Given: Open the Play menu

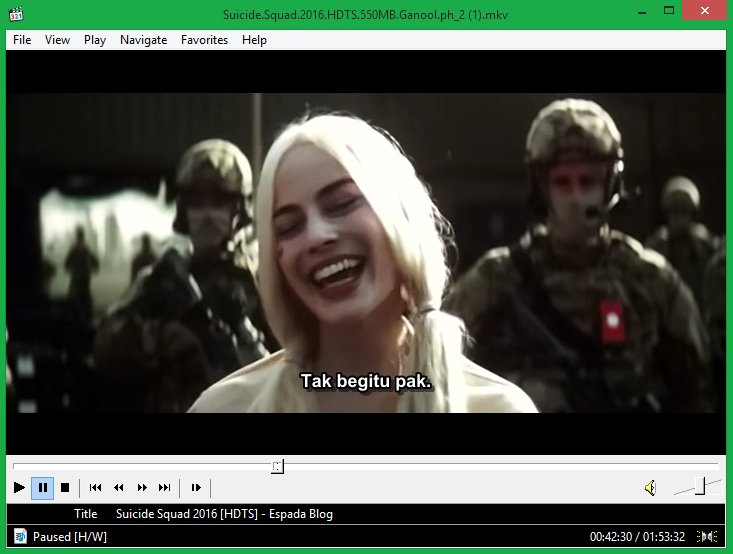Looking at the screenshot, I should coord(95,40).
